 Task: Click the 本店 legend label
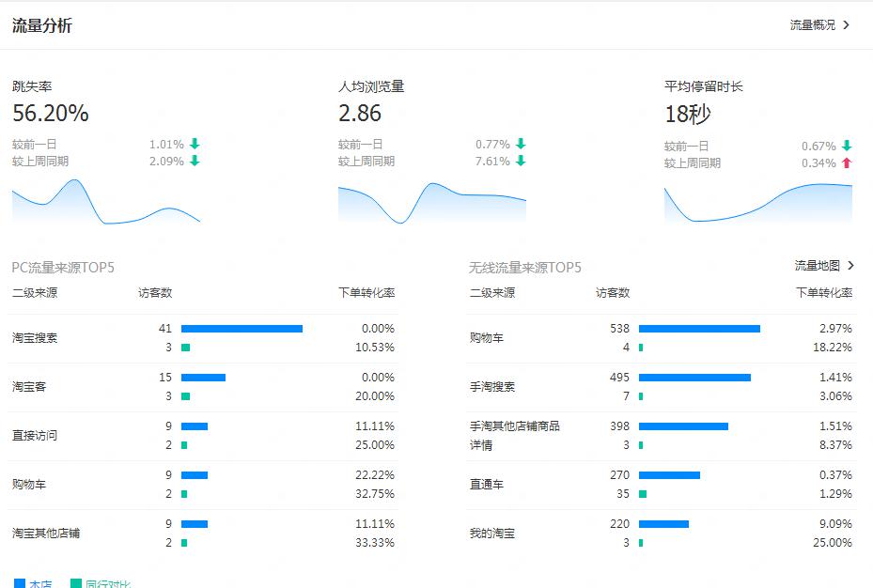click(x=40, y=584)
